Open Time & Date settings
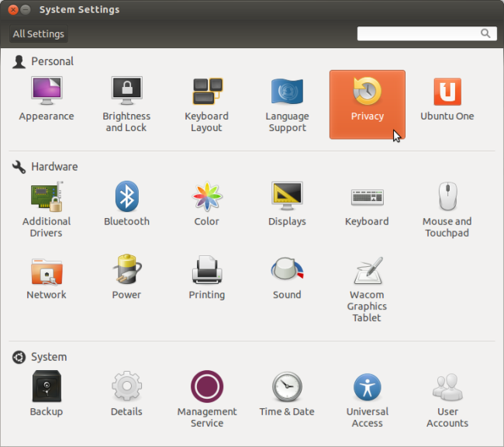 point(287,394)
